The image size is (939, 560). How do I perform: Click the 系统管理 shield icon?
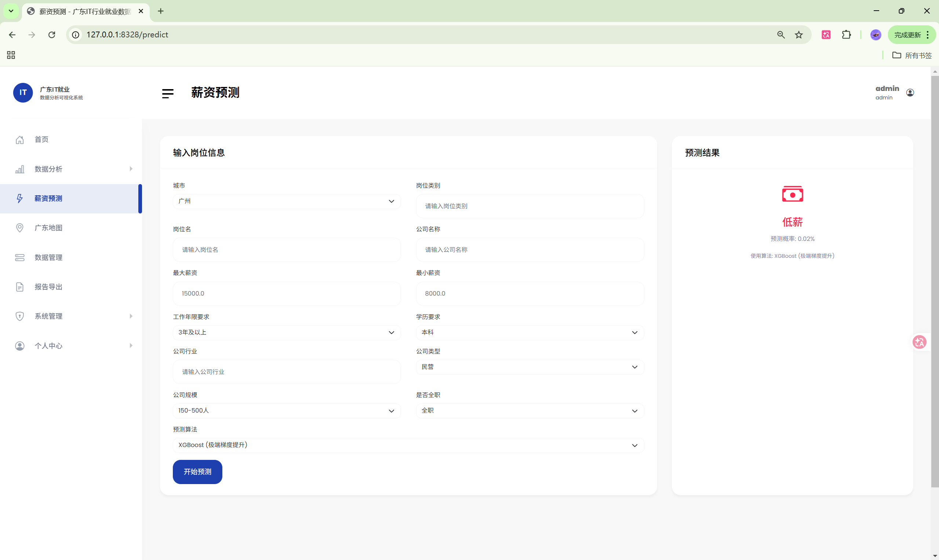point(20,316)
